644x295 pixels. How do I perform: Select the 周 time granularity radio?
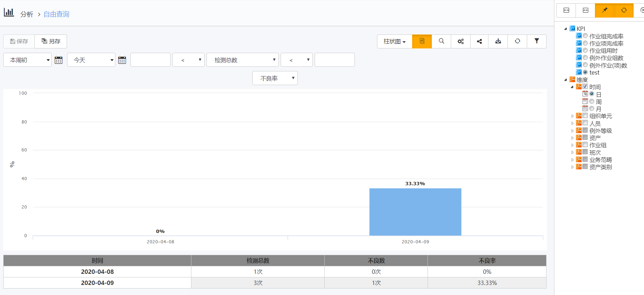pos(592,102)
